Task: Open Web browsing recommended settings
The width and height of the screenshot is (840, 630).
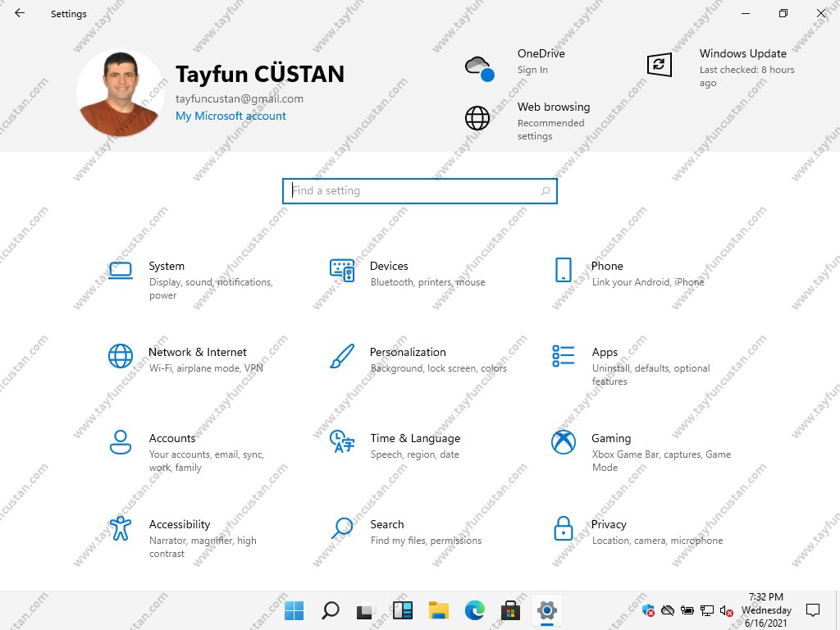Action: click(527, 121)
